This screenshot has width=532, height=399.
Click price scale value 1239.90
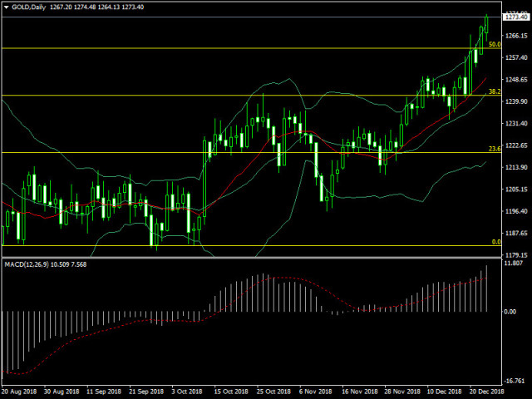pyautogui.click(x=516, y=101)
